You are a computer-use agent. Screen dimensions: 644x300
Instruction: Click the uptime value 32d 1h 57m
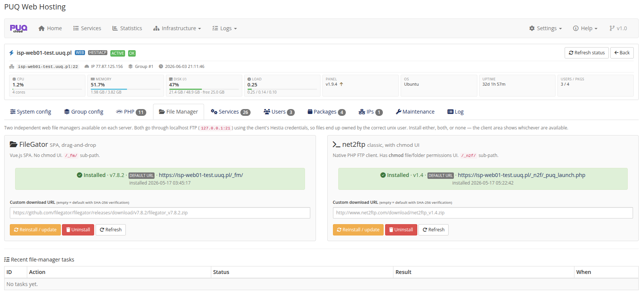click(494, 84)
